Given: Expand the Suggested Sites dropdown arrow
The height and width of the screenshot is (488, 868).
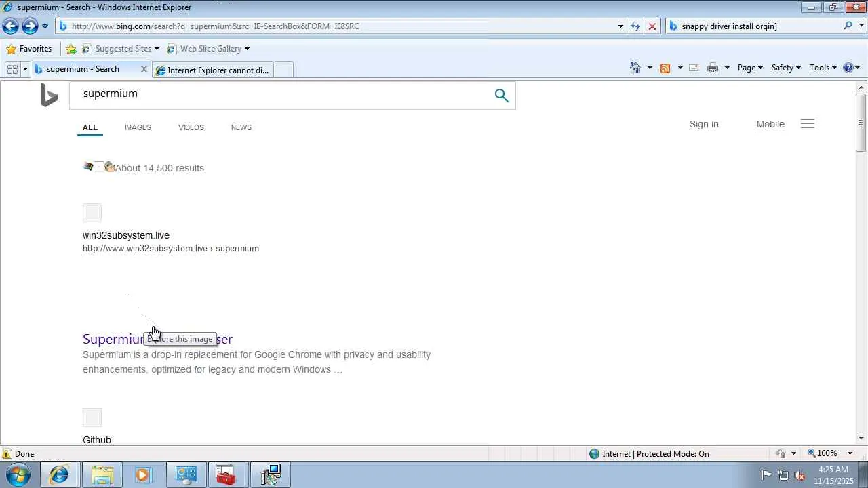Looking at the screenshot, I should 157,49.
